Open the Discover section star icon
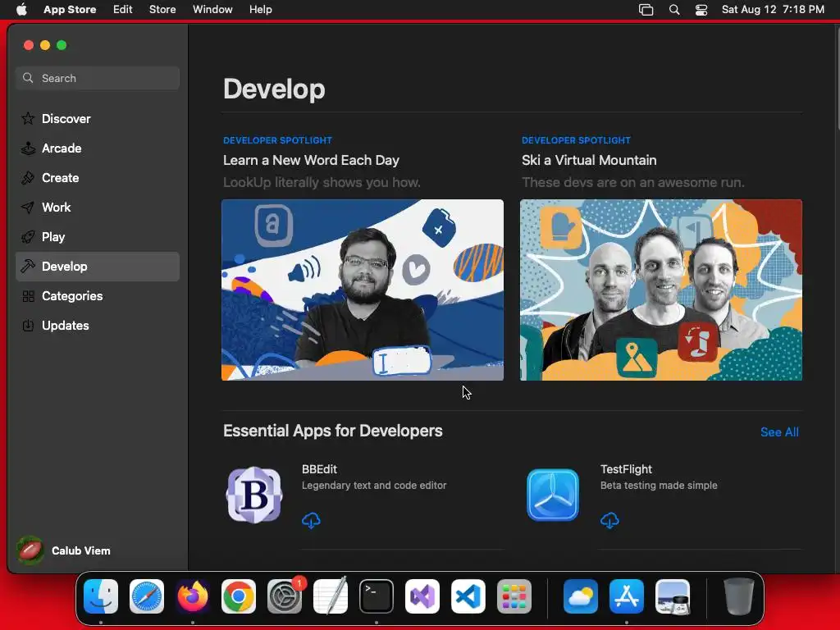This screenshot has height=630, width=840. coord(28,118)
